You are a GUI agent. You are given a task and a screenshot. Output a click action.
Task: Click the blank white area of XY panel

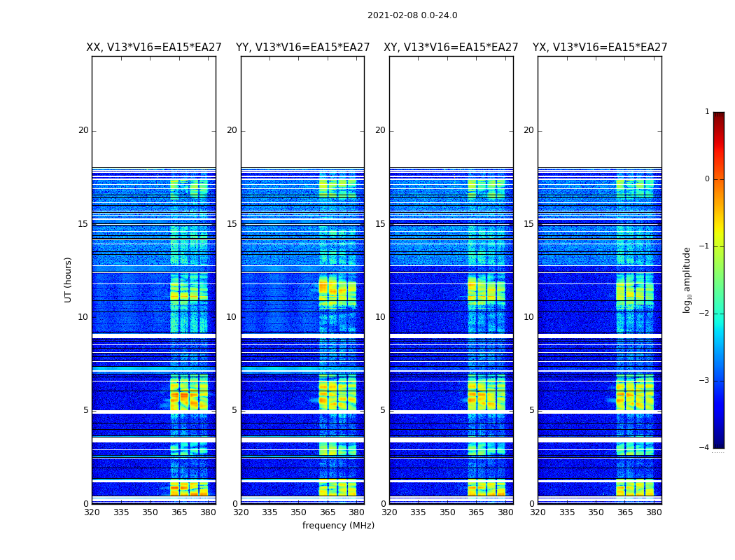tap(451, 111)
